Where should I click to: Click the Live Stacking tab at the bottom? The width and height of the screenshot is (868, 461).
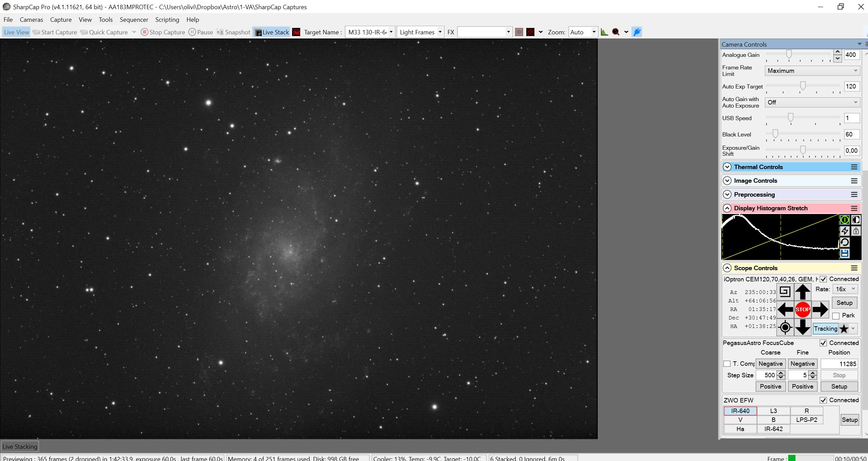pyautogui.click(x=20, y=447)
